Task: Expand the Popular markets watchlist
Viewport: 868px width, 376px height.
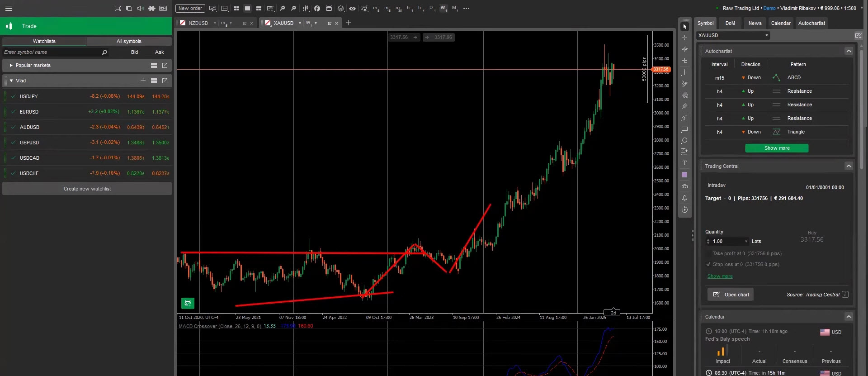Action: point(11,65)
